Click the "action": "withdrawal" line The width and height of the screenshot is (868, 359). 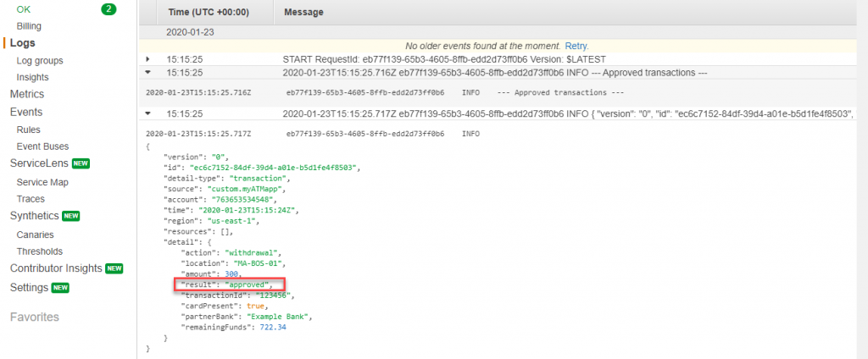click(x=233, y=253)
